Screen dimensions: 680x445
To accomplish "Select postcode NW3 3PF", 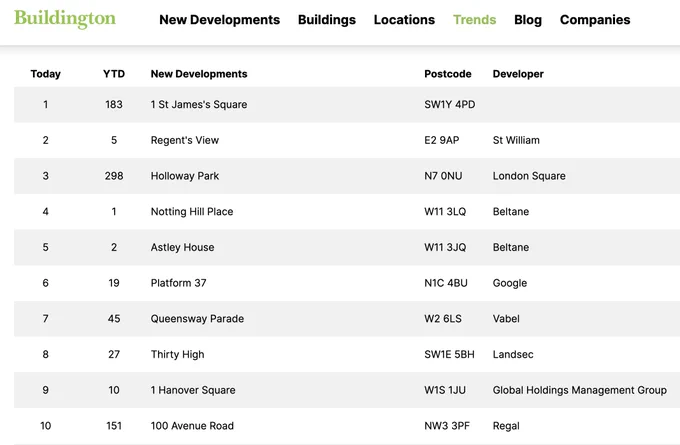I will [447, 425].
